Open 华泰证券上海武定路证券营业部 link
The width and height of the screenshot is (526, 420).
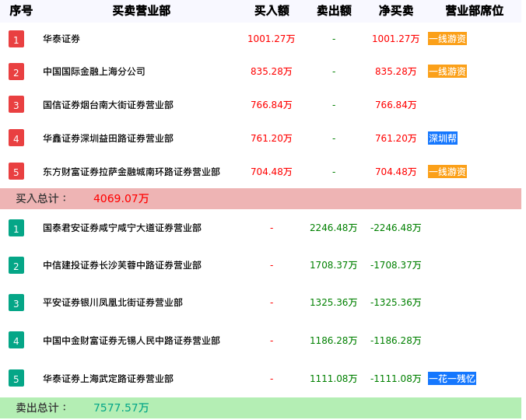point(108,379)
